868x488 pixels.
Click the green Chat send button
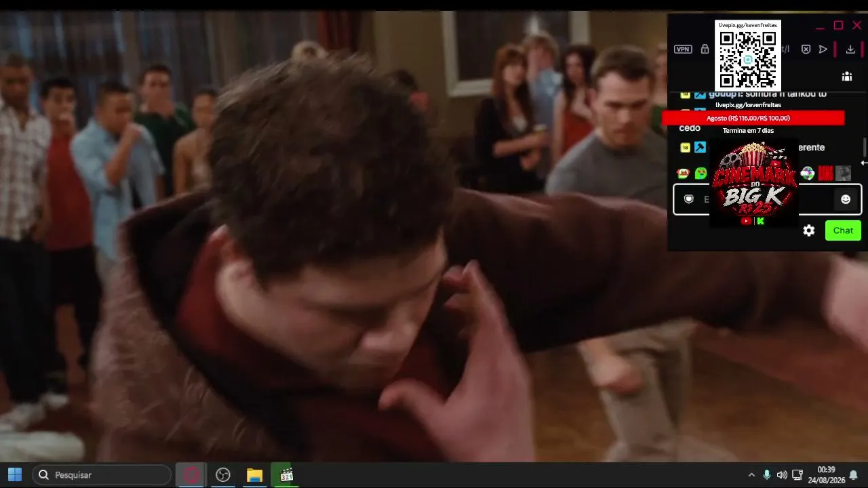(x=843, y=230)
